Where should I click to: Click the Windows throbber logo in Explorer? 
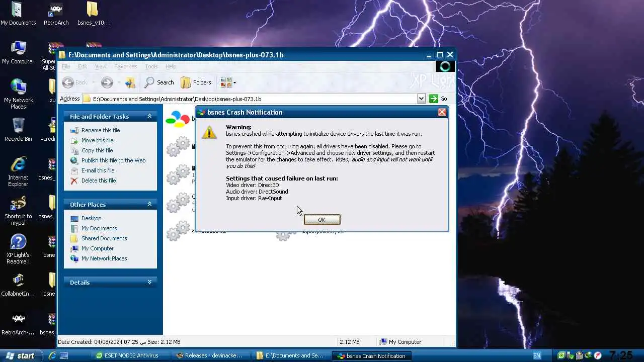(x=445, y=66)
